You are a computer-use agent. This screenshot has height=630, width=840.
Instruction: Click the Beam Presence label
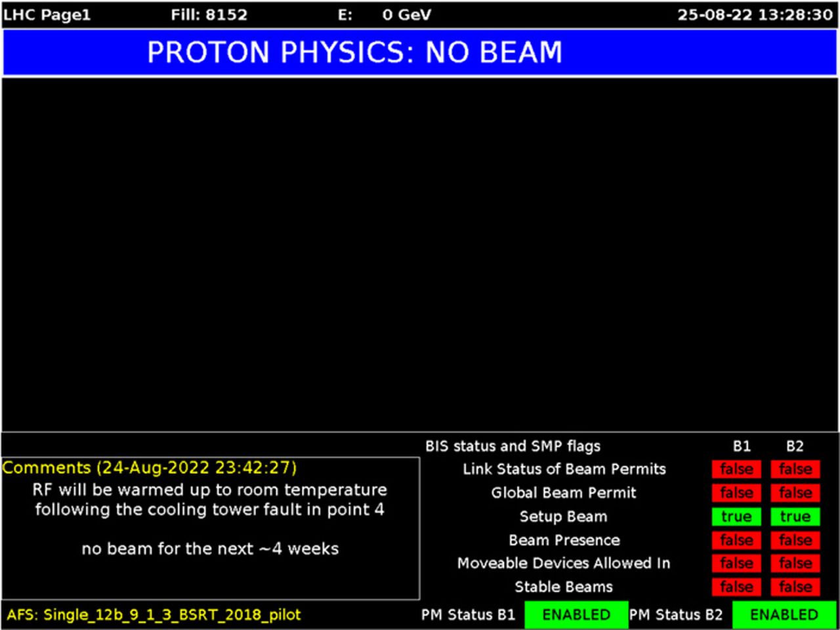point(564,540)
